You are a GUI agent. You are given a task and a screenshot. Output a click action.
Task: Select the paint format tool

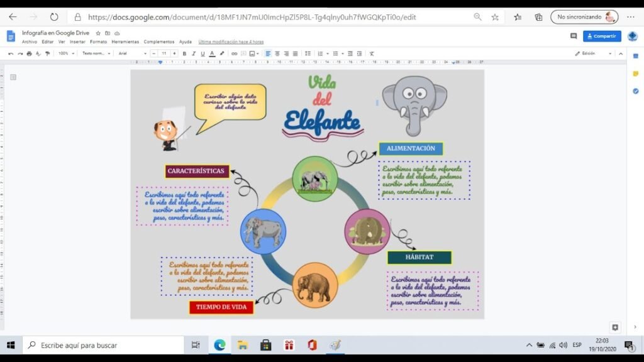(x=47, y=54)
